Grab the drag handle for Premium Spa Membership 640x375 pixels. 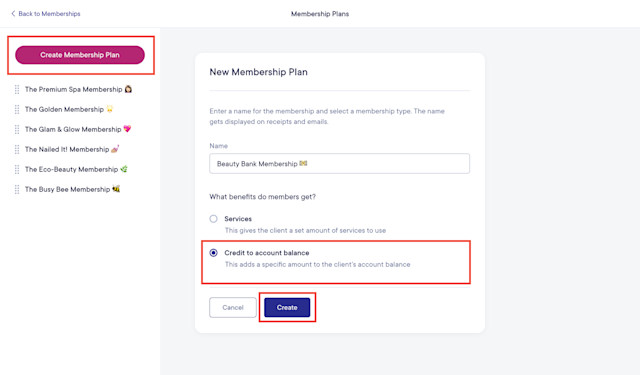click(x=17, y=89)
